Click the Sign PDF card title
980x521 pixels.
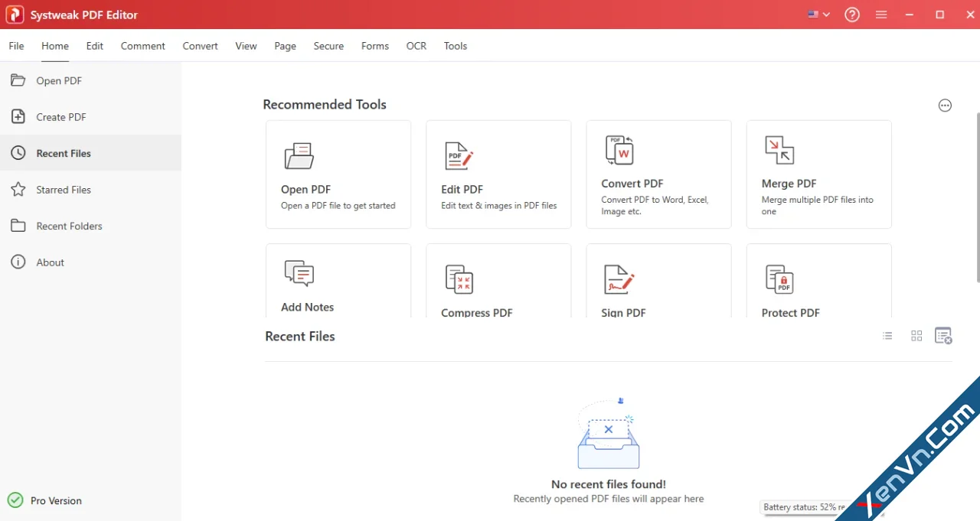tap(623, 312)
